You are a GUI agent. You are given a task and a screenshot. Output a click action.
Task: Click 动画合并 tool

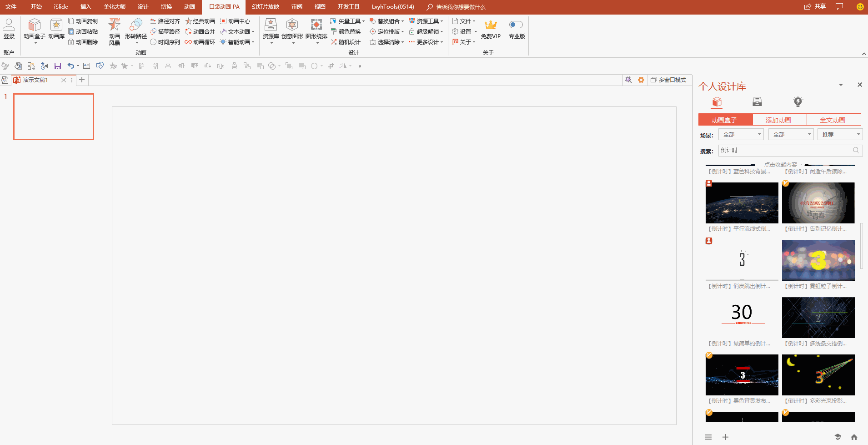(x=200, y=31)
